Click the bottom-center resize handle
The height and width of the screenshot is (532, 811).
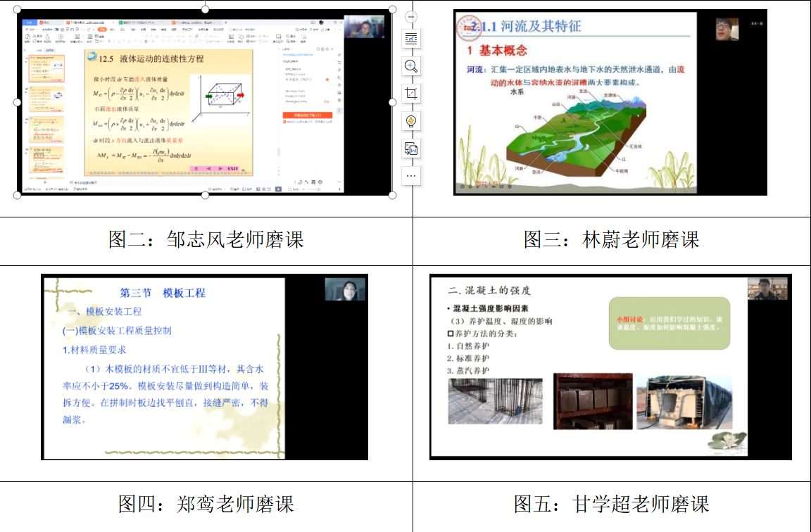tap(205, 195)
